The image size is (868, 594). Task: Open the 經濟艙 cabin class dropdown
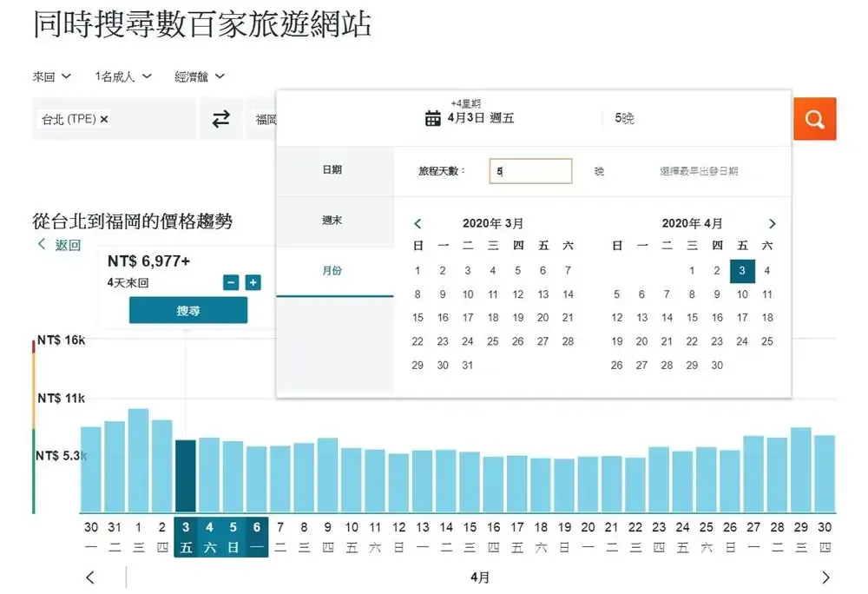tap(200, 76)
